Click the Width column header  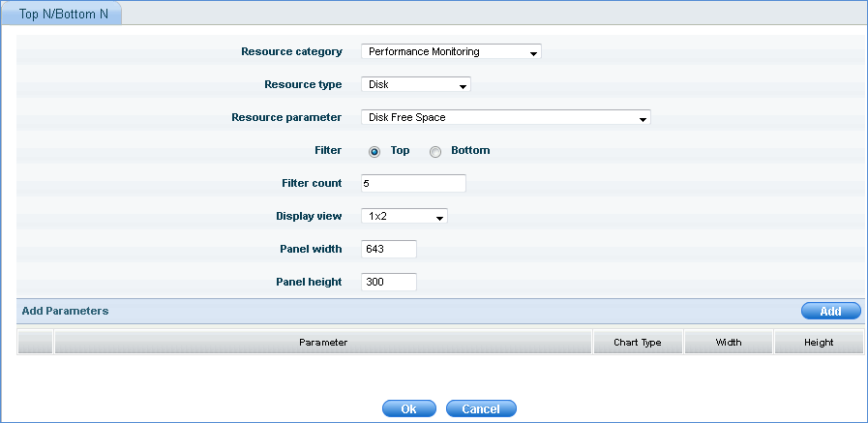tap(729, 343)
